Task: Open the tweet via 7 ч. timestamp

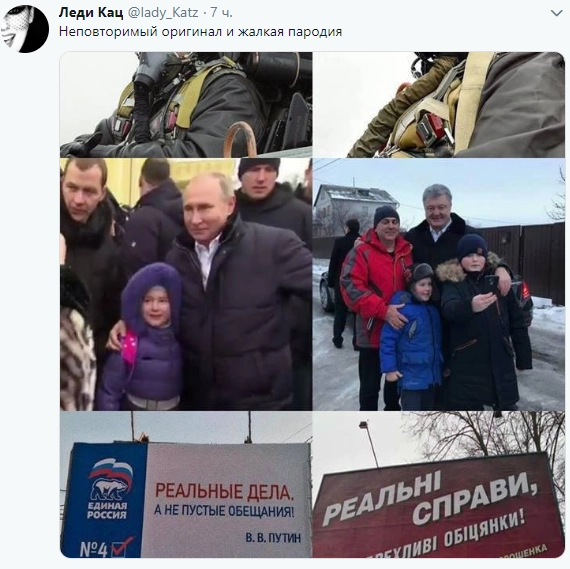Action: (x=221, y=13)
